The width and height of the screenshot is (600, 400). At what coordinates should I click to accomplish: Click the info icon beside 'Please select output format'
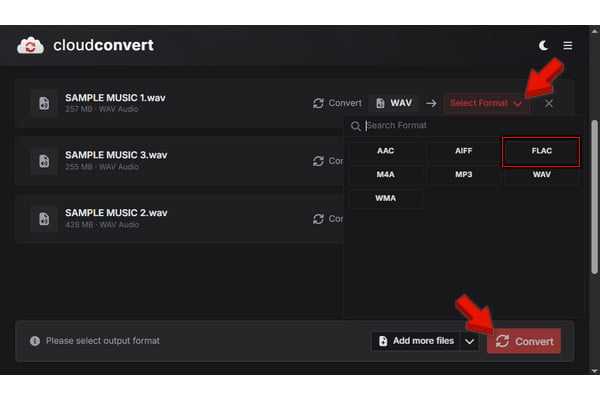point(35,341)
